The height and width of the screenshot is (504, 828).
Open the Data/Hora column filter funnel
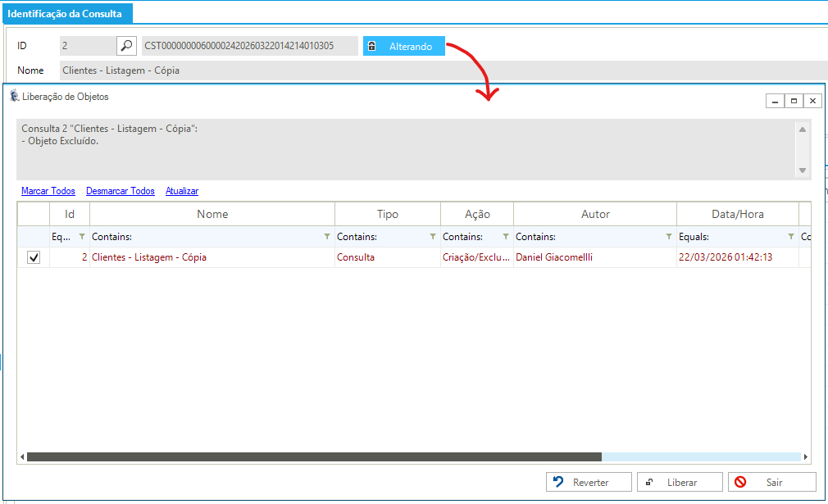tap(791, 237)
